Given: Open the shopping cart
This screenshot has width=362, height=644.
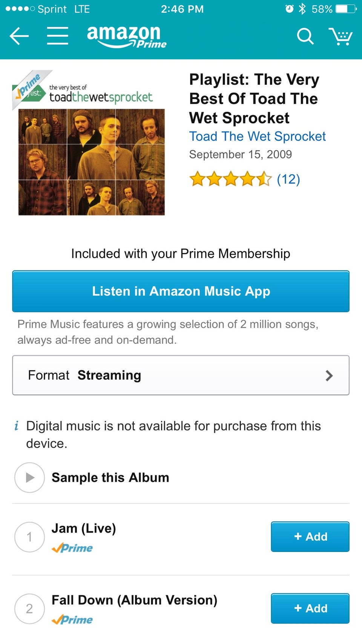Looking at the screenshot, I should [x=341, y=37].
